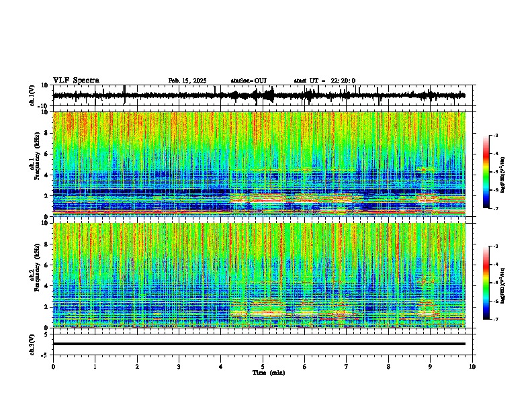Click the "-3" label on ch.1 color scale
This screenshot has width=532, height=411.
[x=495, y=135]
